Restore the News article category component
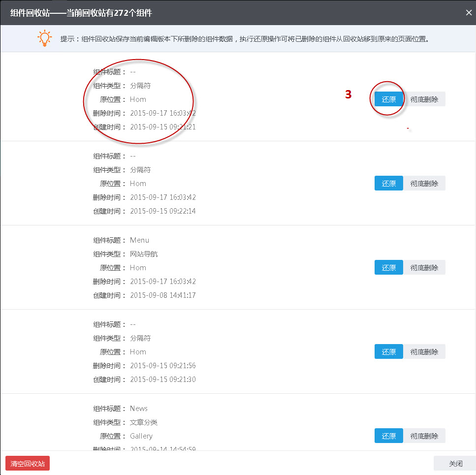476x475 pixels. 388,436
